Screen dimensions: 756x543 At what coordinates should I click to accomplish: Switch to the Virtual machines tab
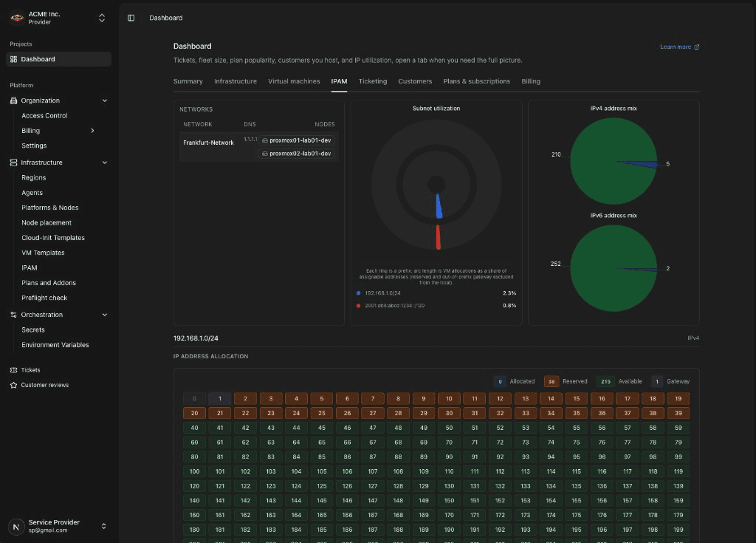coord(294,81)
